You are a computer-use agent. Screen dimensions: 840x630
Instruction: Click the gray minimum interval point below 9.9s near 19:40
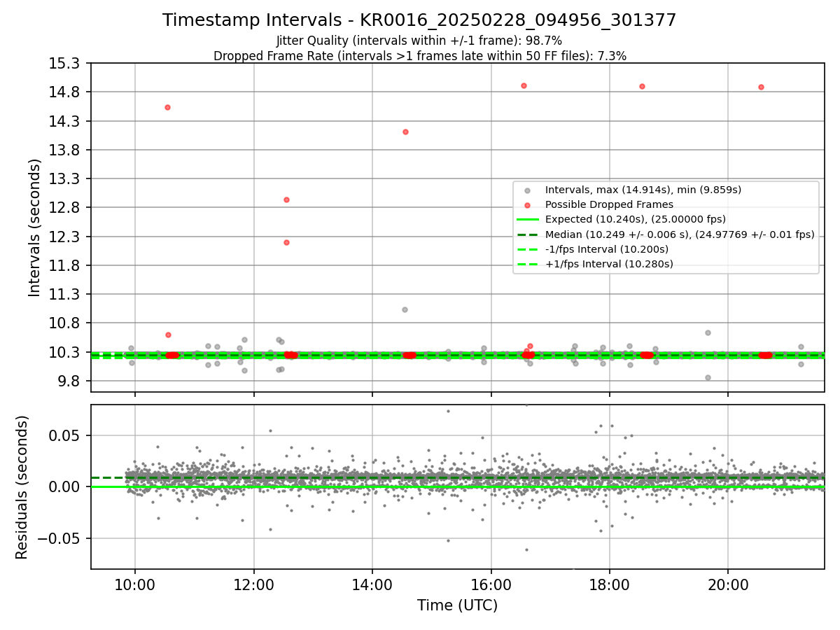708,377
